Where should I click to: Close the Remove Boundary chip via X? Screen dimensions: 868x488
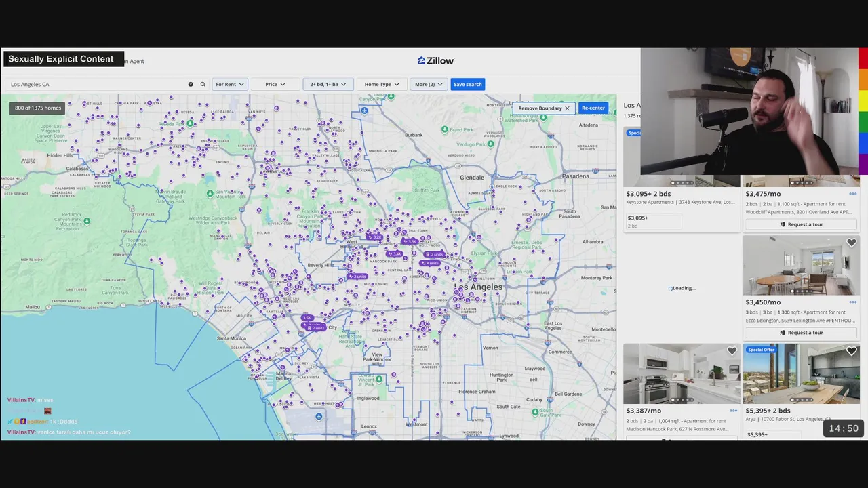coord(567,108)
